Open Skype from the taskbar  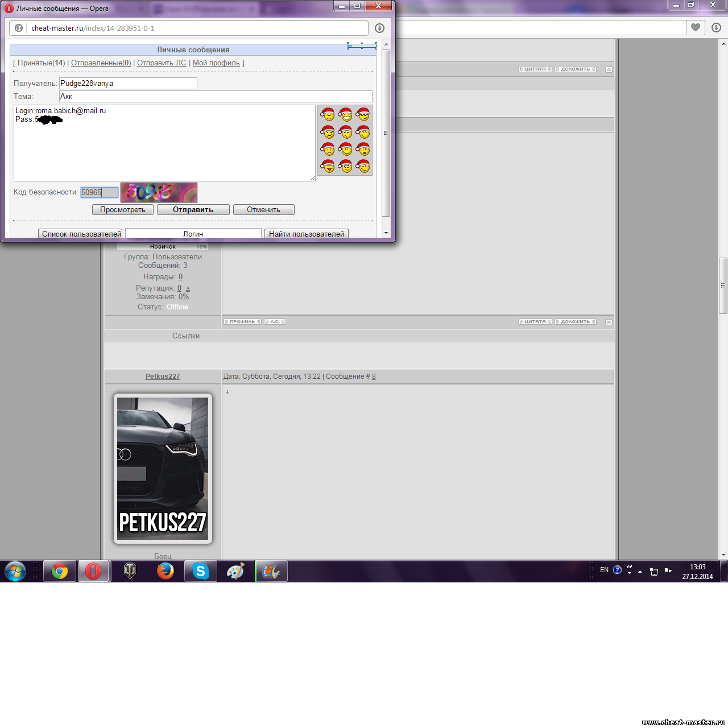coord(200,571)
